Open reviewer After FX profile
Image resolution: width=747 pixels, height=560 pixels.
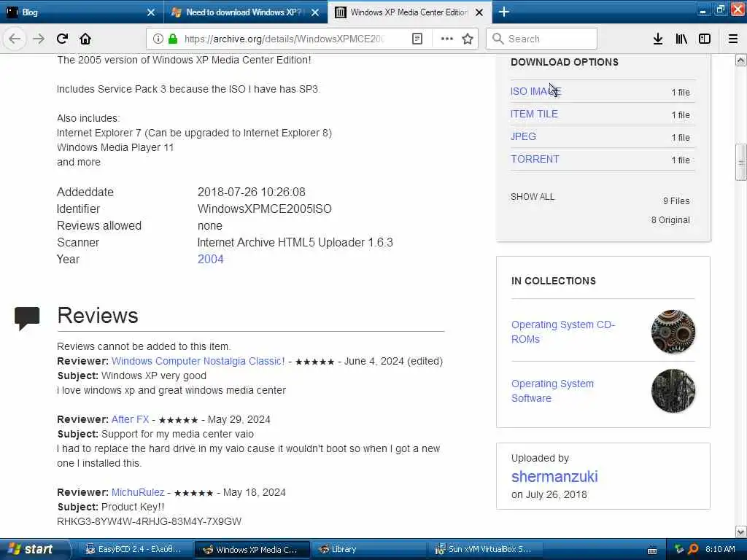pyautogui.click(x=130, y=419)
